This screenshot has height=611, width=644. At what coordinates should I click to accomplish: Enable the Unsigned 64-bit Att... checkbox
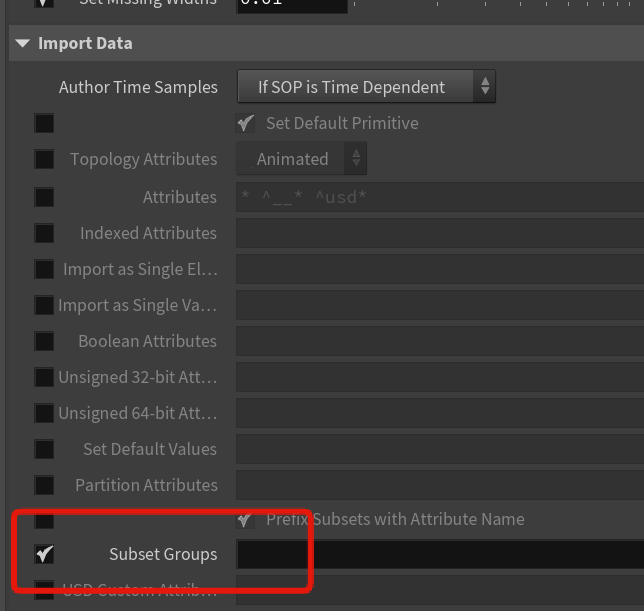(44, 413)
